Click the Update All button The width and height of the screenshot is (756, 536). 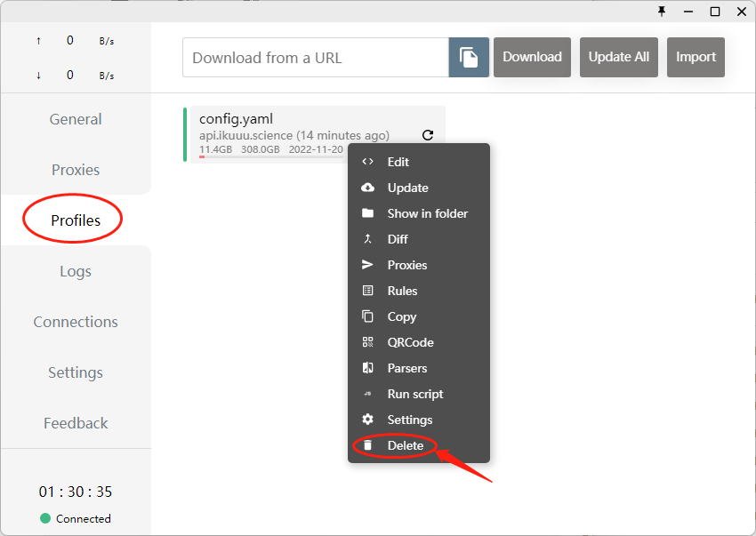tap(619, 58)
